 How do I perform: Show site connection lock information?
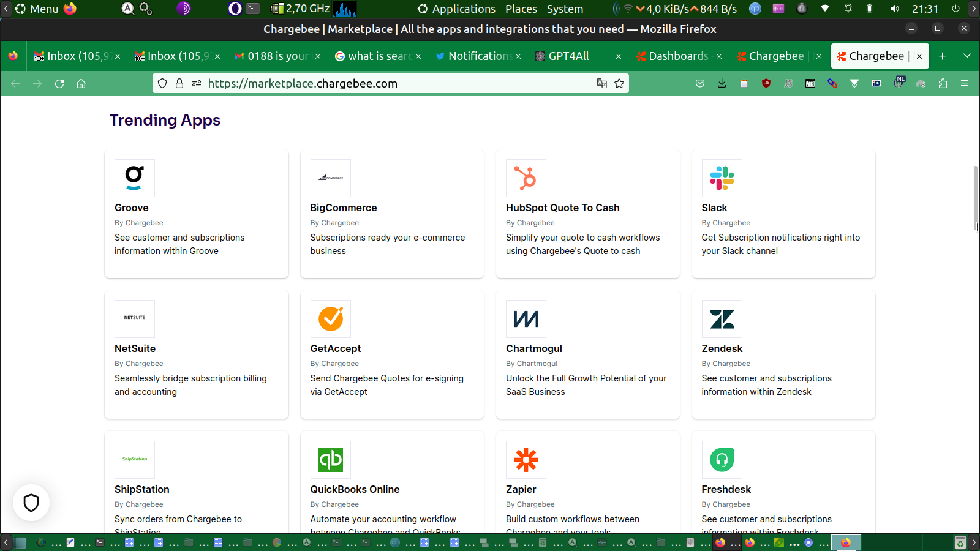(179, 84)
